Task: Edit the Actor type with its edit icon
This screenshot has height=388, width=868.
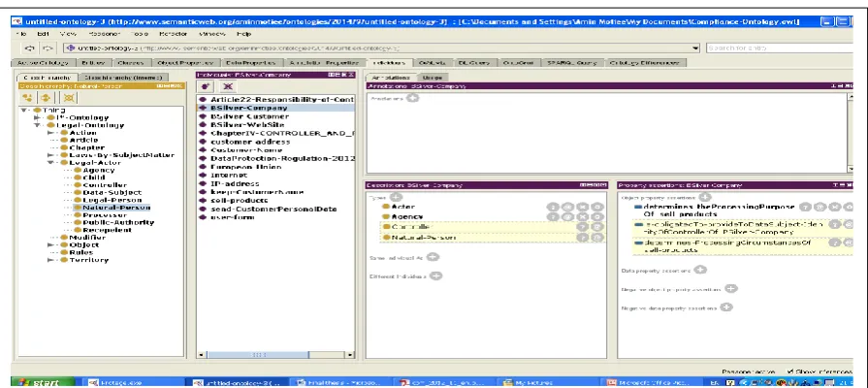Action: pyautogui.click(x=596, y=207)
